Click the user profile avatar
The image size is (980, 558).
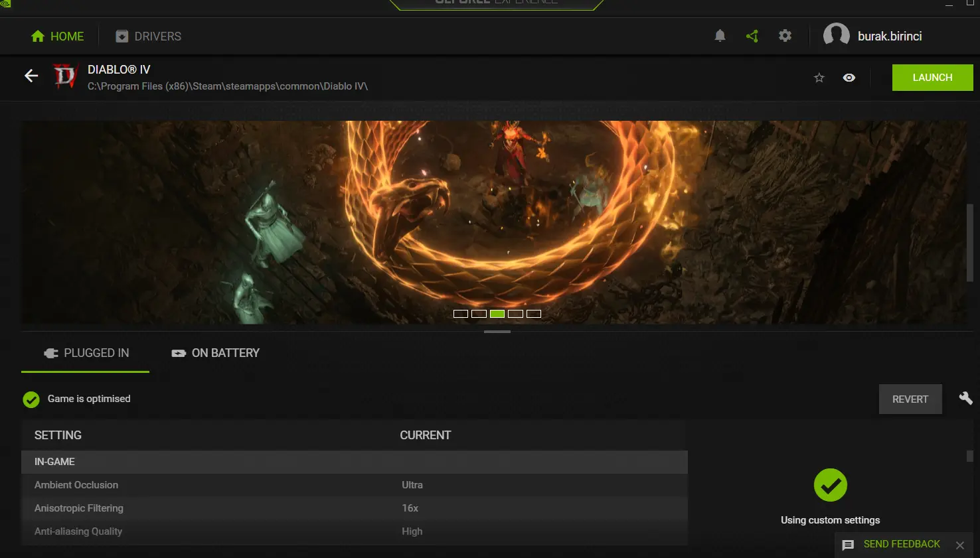(836, 36)
